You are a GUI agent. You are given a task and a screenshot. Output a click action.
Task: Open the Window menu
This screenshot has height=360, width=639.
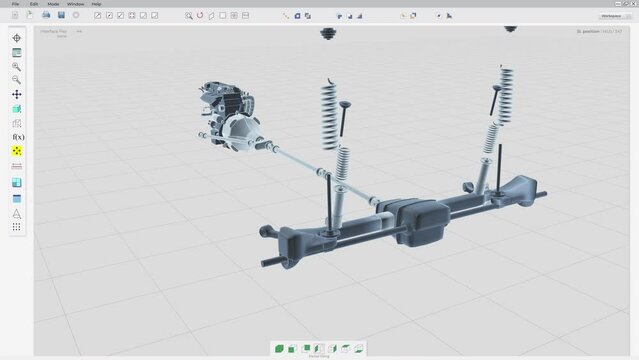(x=75, y=4)
